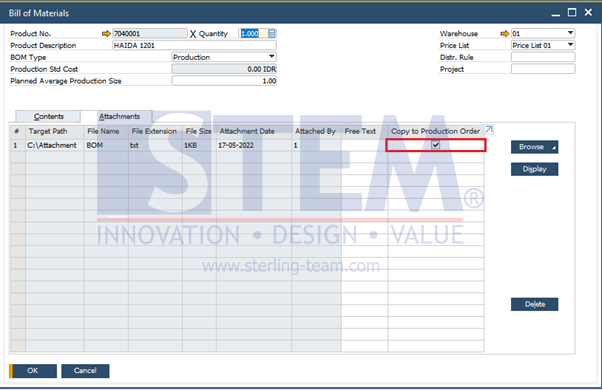This screenshot has width=602, height=390.
Task: Click the Free Text column header
Action: coord(364,132)
